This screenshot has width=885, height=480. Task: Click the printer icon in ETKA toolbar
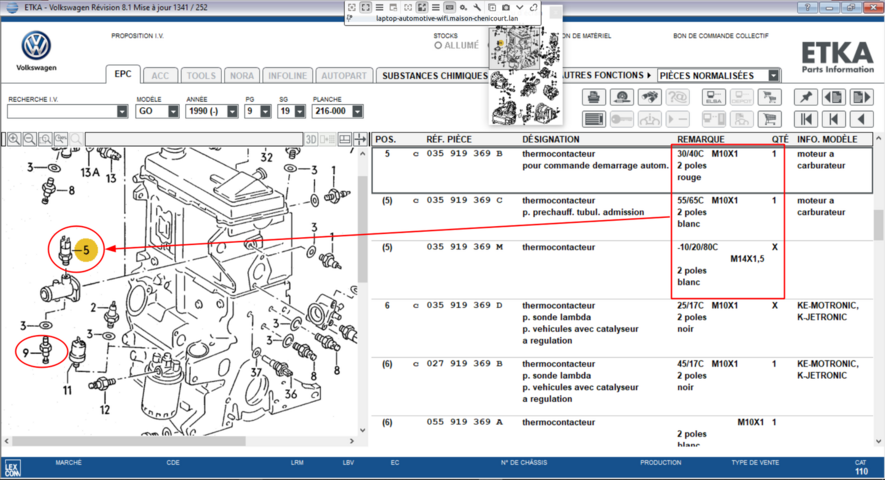(594, 97)
